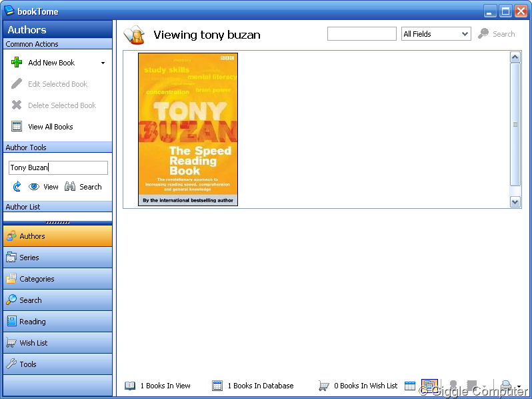
Task: Toggle the highlighted cover thumbnail view button
Action: tap(429, 386)
